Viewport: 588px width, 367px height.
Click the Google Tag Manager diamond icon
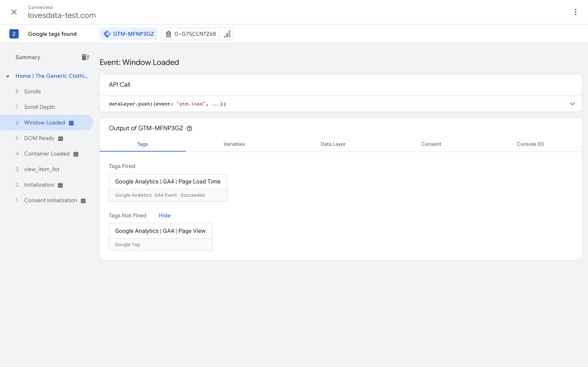click(107, 34)
